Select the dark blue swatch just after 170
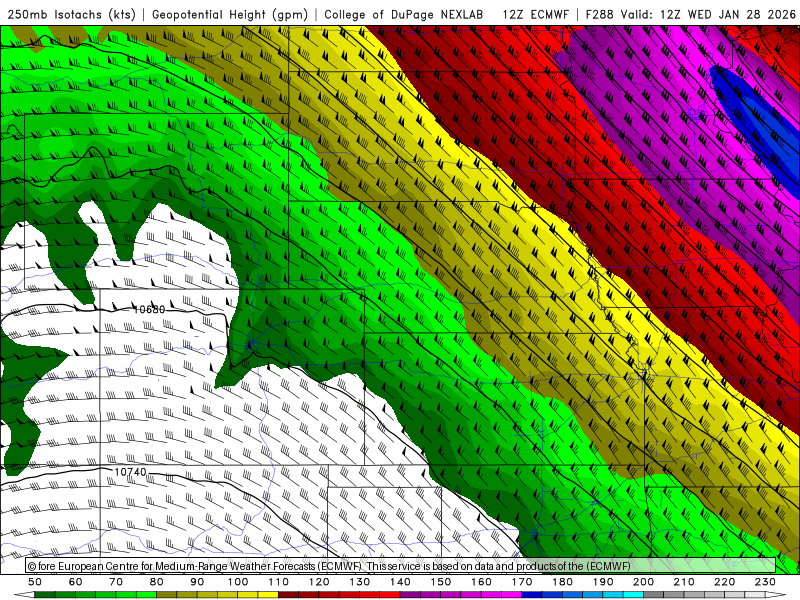Screen dimensions: 800x600 point(532,595)
